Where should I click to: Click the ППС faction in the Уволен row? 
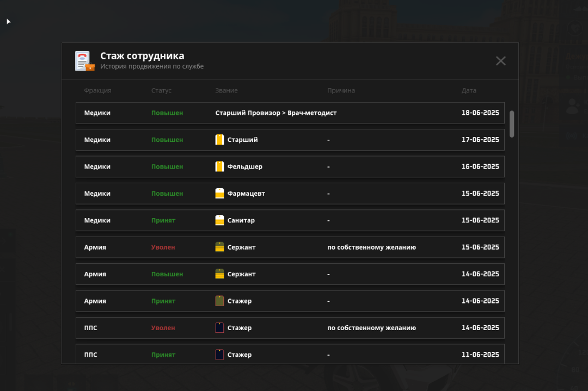pos(90,328)
